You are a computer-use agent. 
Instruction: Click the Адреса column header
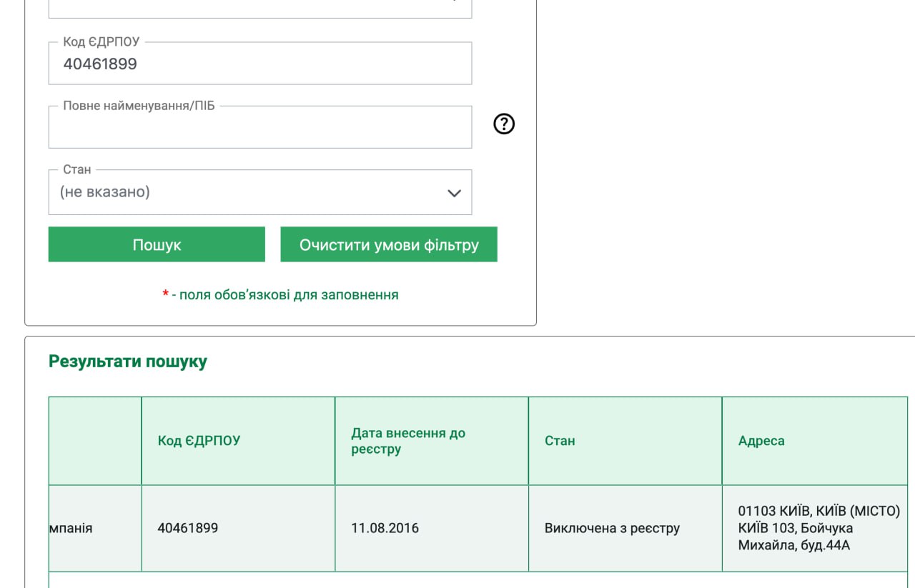click(x=815, y=441)
